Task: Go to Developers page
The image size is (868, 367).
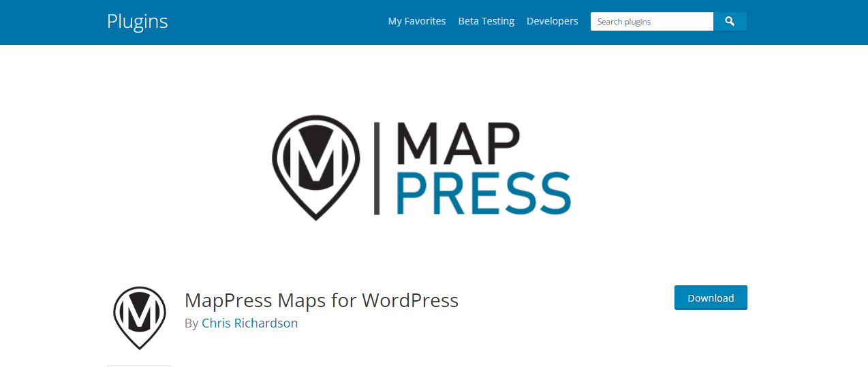Action: [553, 21]
